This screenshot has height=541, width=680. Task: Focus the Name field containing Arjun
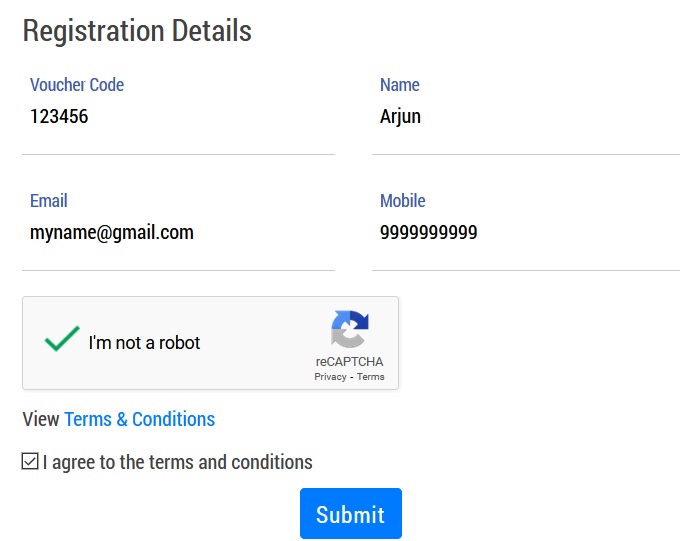tap(526, 117)
